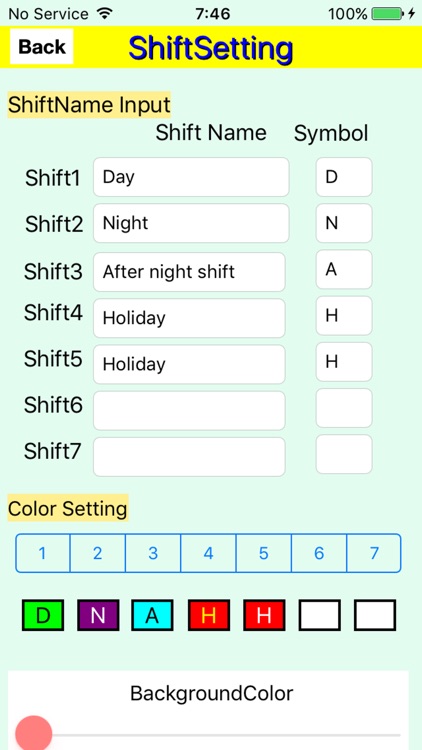Tap the Back button

pyautogui.click(x=42, y=46)
